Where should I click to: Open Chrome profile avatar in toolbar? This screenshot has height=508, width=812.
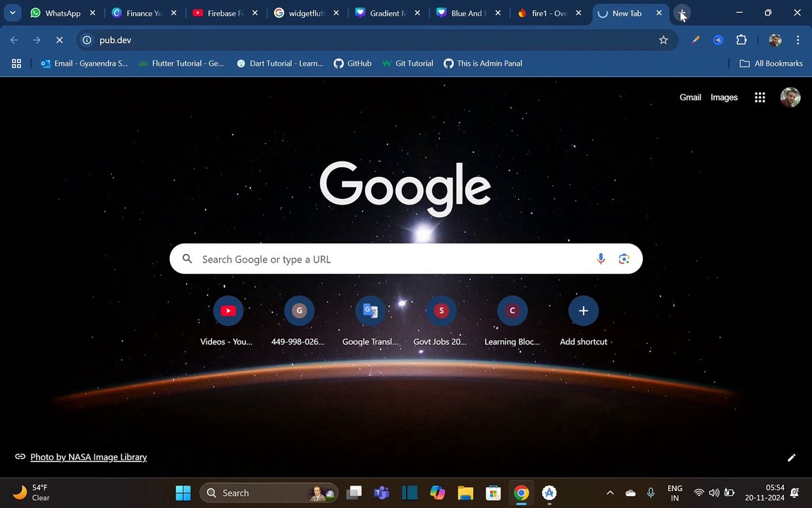coord(775,40)
